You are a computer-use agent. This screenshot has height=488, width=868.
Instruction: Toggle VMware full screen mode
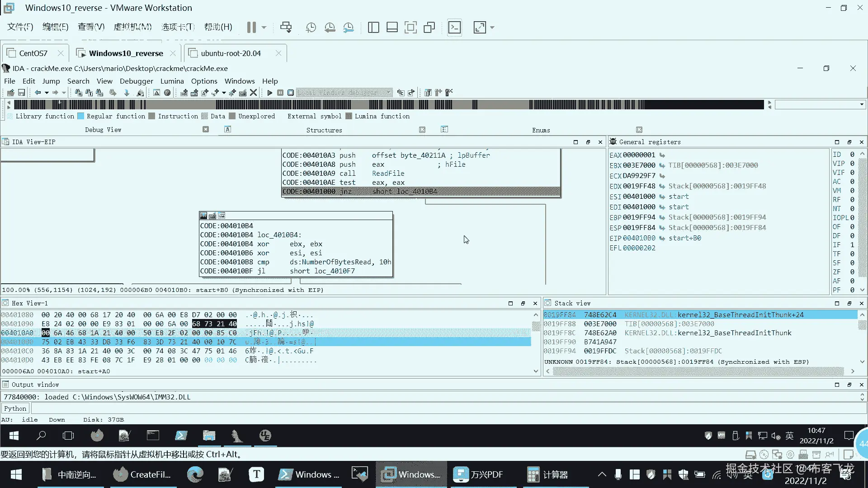[x=410, y=28]
